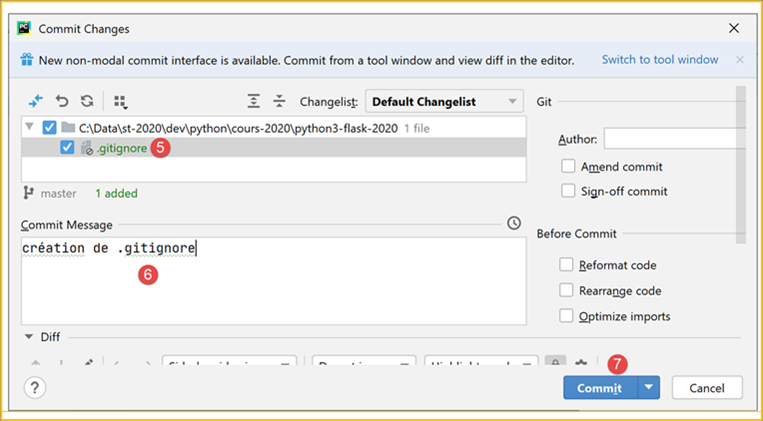
Task: Open commit message history clock icon
Action: pos(514,223)
